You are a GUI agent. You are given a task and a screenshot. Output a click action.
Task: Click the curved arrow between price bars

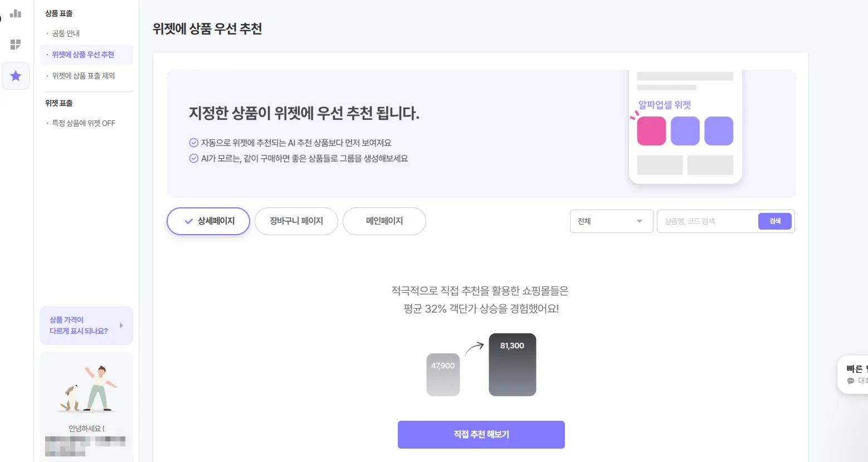click(474, 349)
